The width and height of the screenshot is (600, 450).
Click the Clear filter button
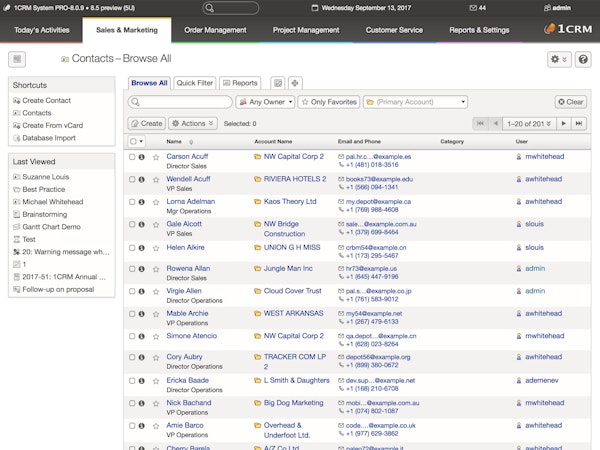tap(571, 102)
